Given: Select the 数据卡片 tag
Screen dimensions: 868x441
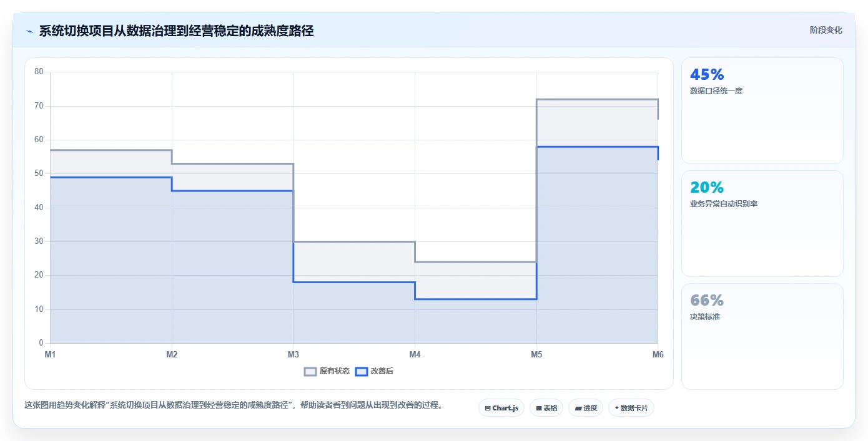Looking at the screenshot, I should point(631,408).
